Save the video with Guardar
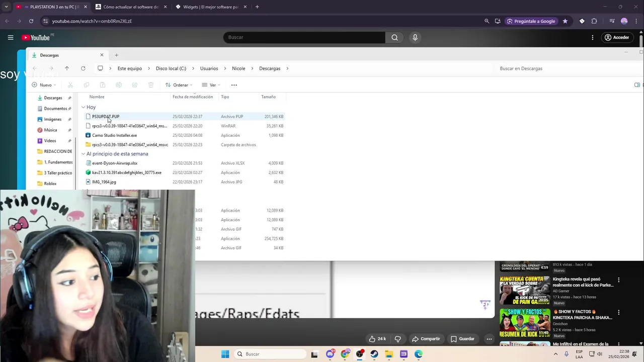Viewport: 644px width, 362px height. click(x=462, y=339)
